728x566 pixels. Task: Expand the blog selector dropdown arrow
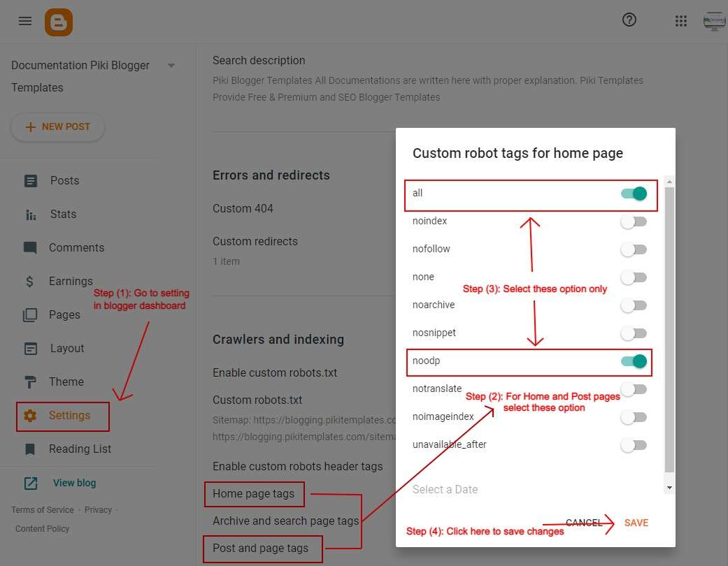pyautogui.click(x=171, y=66)
